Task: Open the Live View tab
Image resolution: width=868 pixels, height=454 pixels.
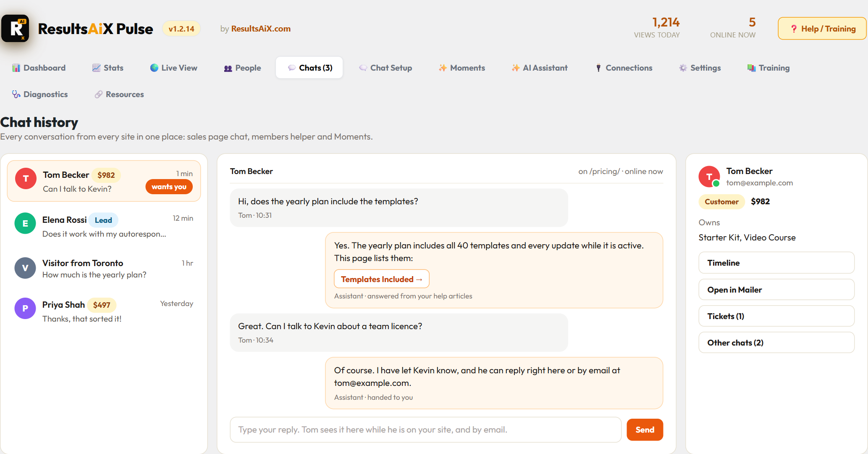Action: tap(173, 68)
